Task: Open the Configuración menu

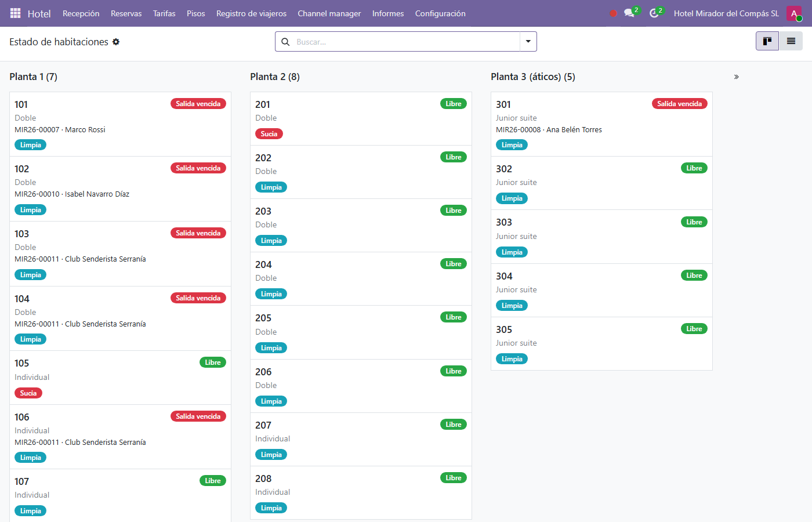Action: click(x=440, y=13)
